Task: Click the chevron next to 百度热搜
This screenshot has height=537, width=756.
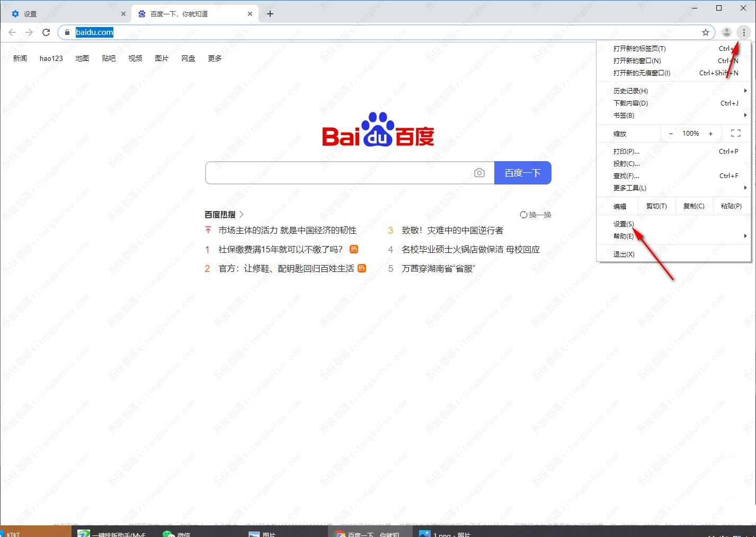Action: click(242, 215)
